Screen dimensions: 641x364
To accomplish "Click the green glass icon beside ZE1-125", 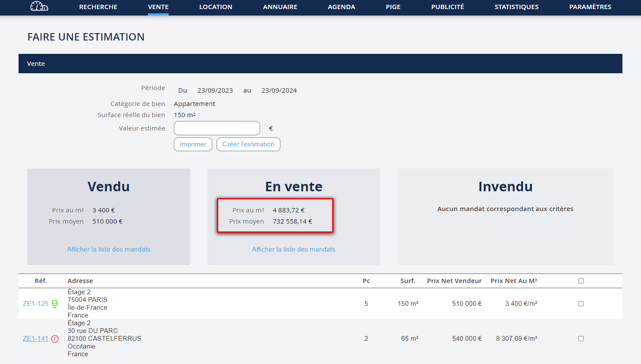I will [55, 304].
